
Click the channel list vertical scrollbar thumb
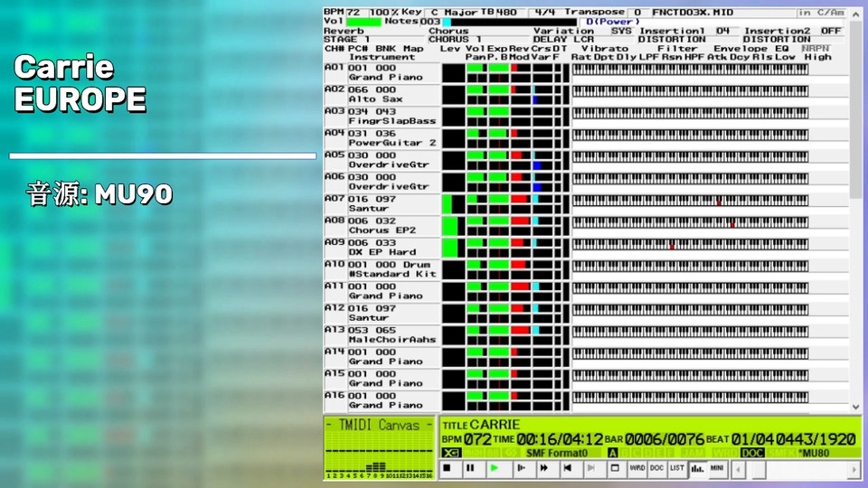click(856, 110)
